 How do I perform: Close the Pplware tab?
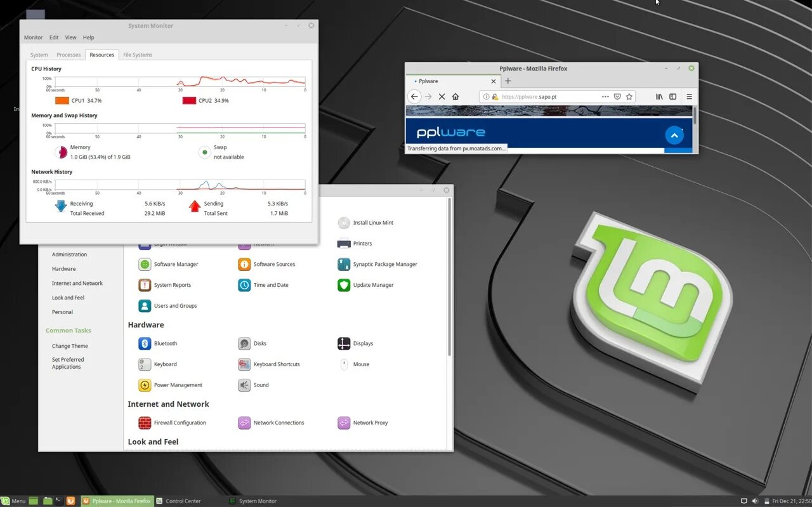pyautogui.click(x=494, y=81)
